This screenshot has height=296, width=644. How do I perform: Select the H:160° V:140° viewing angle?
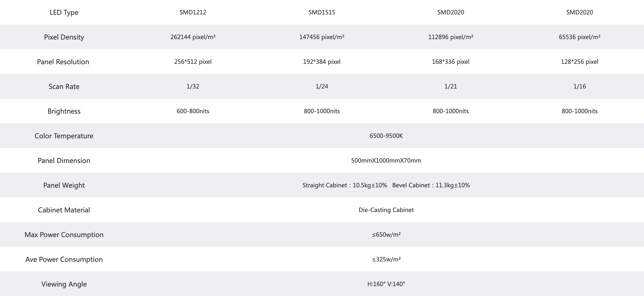(x=386, y=284)
